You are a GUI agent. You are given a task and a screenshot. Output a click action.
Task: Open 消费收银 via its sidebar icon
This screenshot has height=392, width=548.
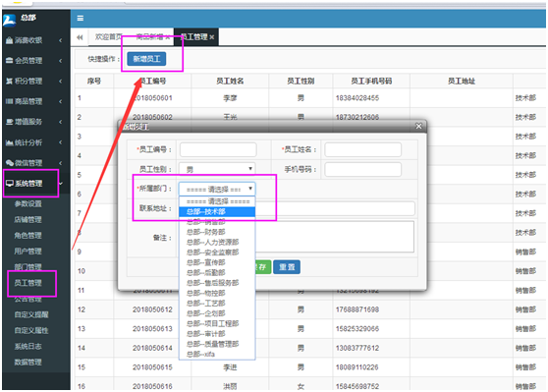pos(10,40)
